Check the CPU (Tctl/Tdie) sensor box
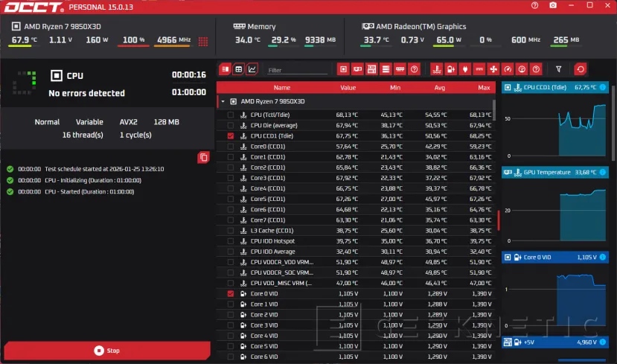617x364 pixels. pos(231,115)
